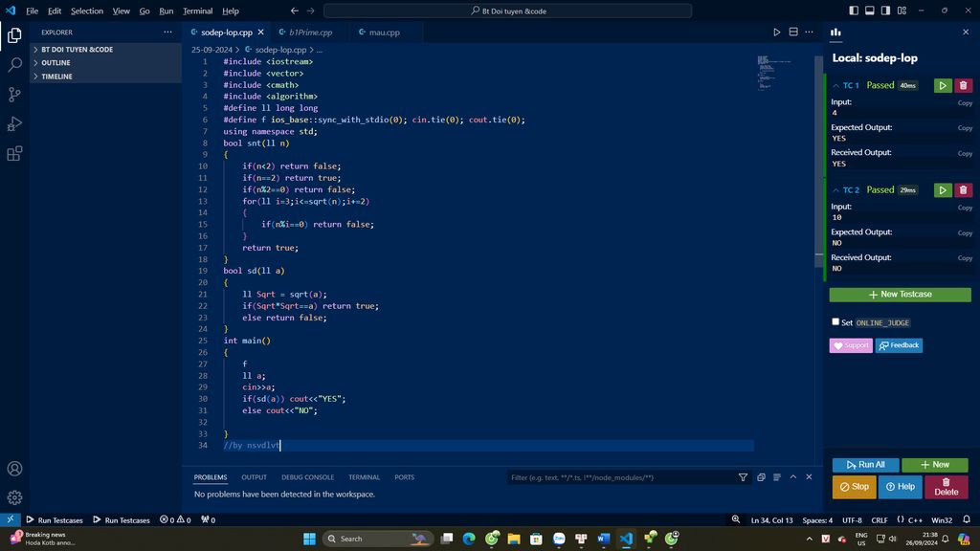Expand the OUTLINE section
This screenshot has height=551, width=980.
pos(56,63)
